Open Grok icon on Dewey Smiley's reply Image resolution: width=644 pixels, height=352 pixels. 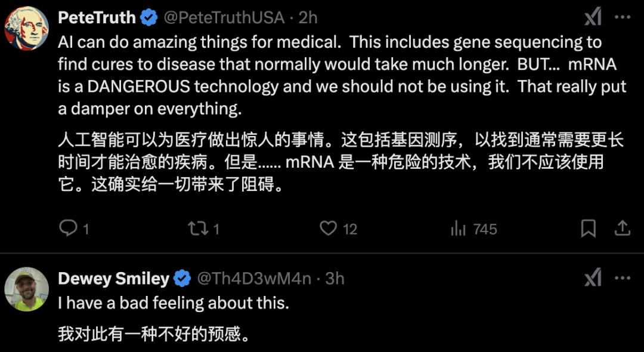[593, 279]
